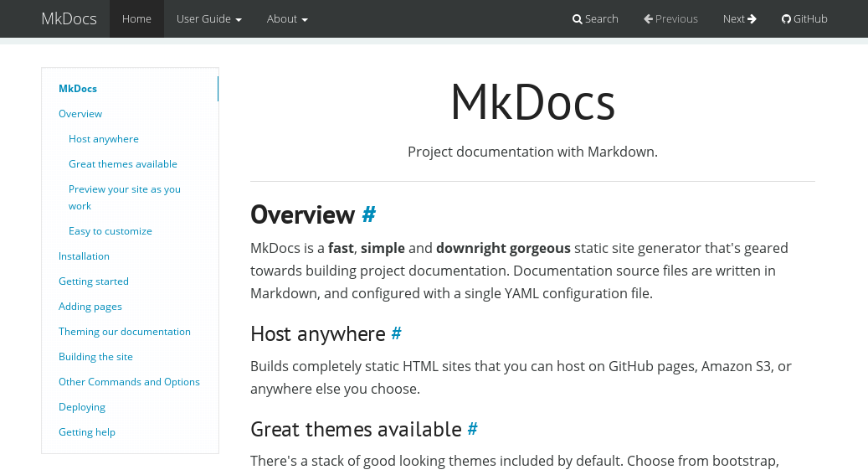Viewport: 868px width, 475px height.
Task: Jump to Great themes available sidebar link
Action: (123, 164)
